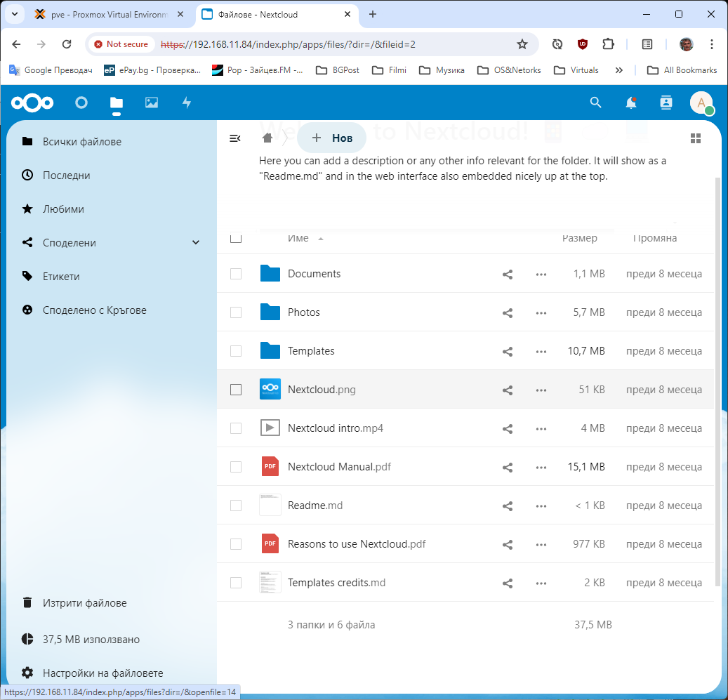Sort files by Име column header
The image size is (728, 700).
(298, 238)
